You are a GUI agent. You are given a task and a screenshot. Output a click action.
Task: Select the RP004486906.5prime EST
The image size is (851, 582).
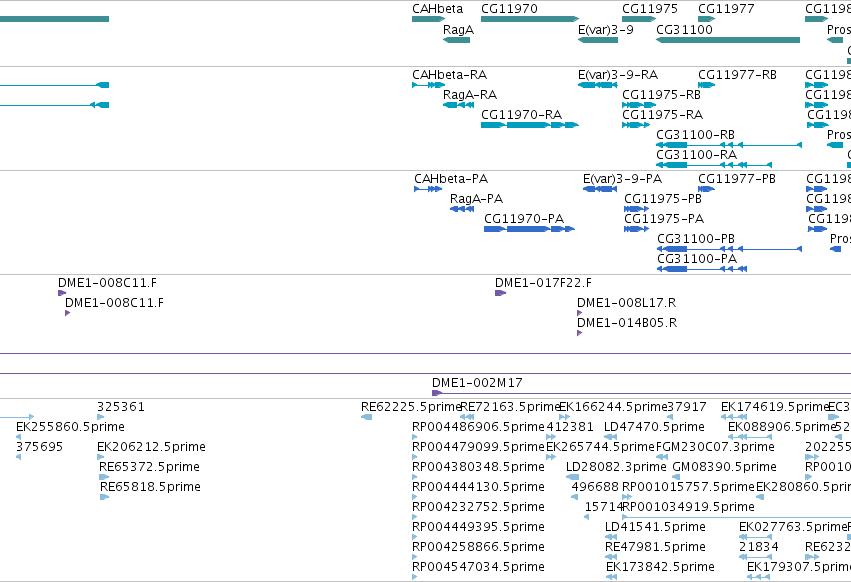pyautogui.click(x=415, y=437)
